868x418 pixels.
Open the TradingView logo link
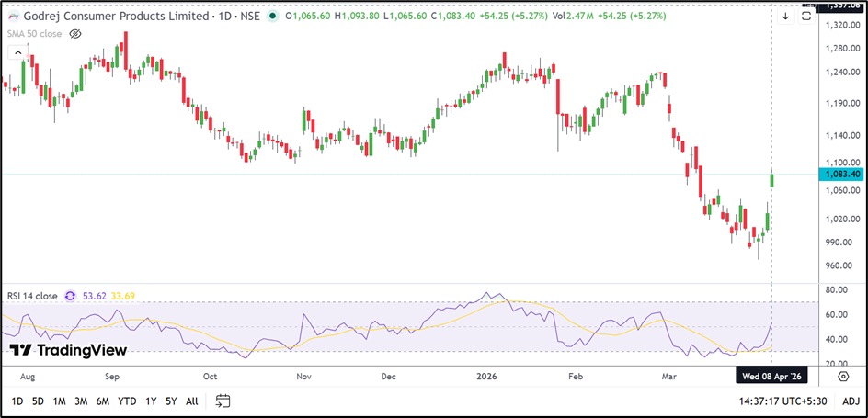click(x=67, y=350)
